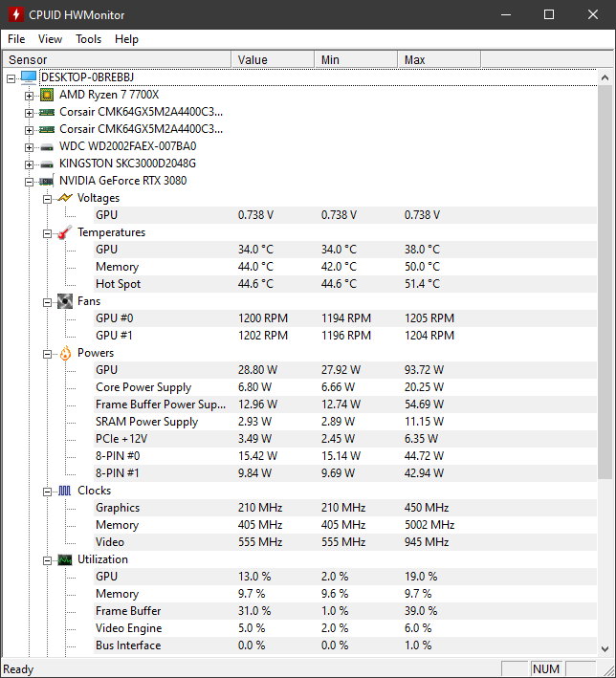Click the Fans category icon
Viewport: 616px width, 678px height.
click(x=65, y=301)
